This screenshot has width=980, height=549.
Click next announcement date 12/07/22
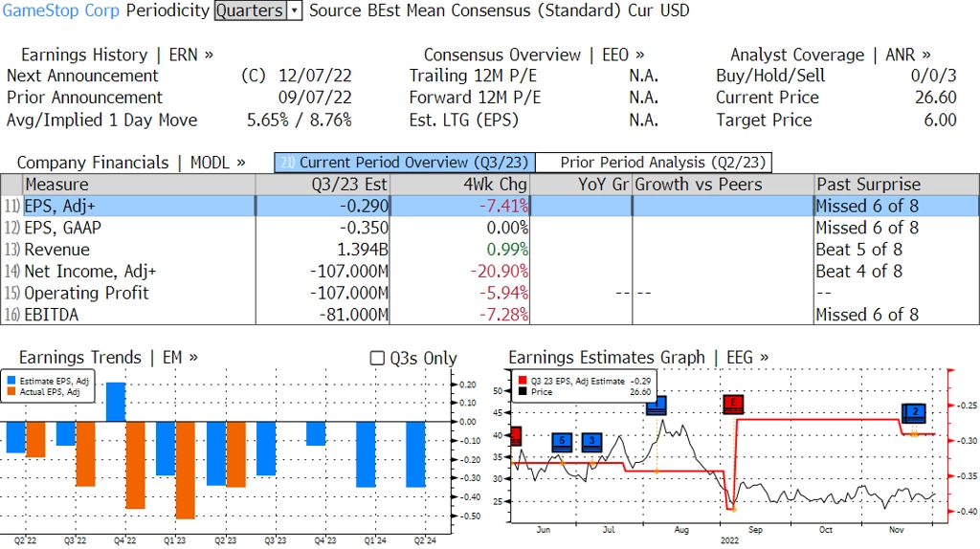pos(315,76)
